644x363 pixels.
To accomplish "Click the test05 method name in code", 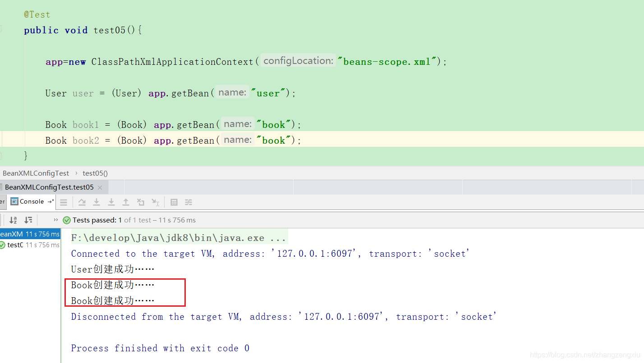I will point(109,30).
